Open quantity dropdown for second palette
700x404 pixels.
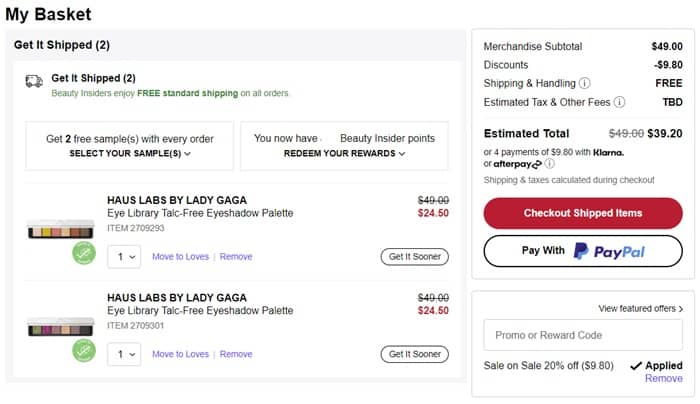point(124,354)
